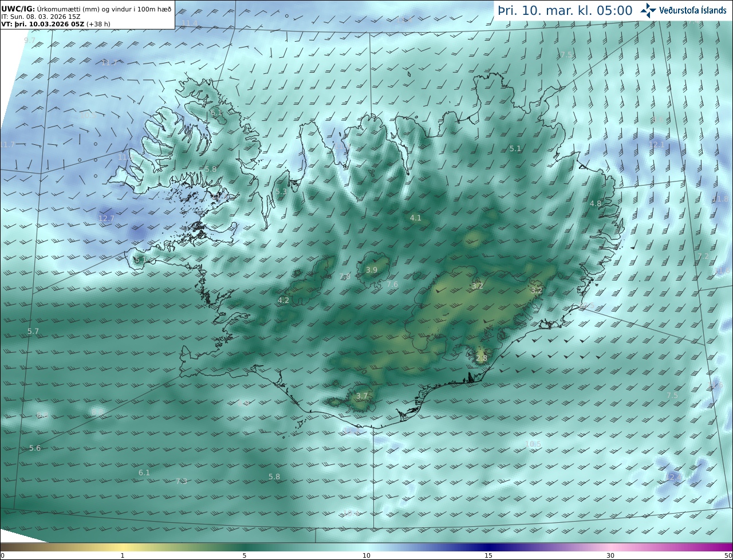Click the 9.7 map value
The width and height of the screenshot is (733, 560).
[x=30, y=40]
